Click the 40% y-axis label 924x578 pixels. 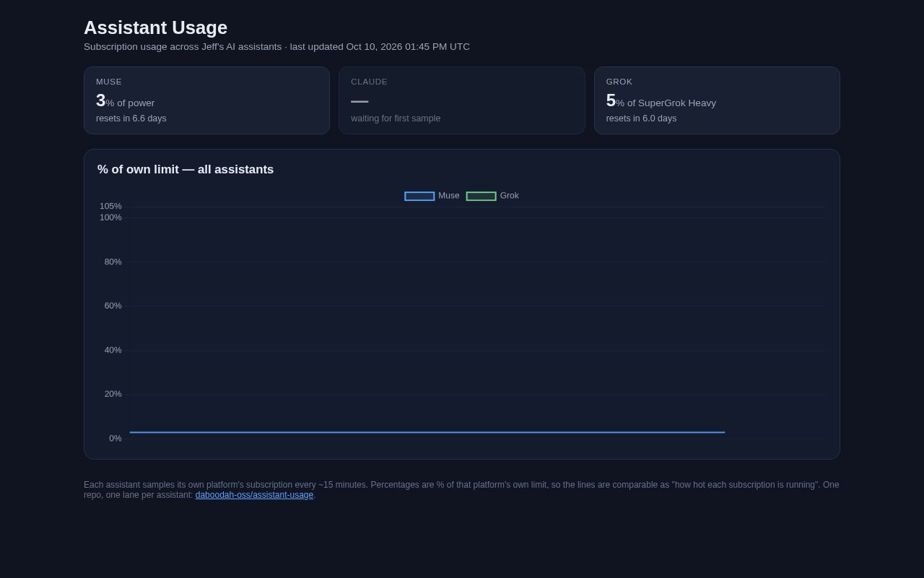click(113, 350)
